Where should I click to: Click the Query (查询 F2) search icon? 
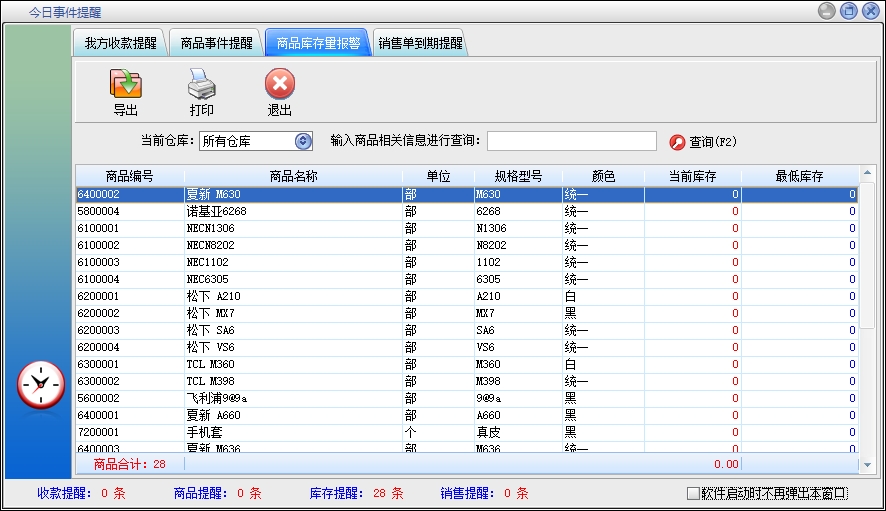coord(677,142)
